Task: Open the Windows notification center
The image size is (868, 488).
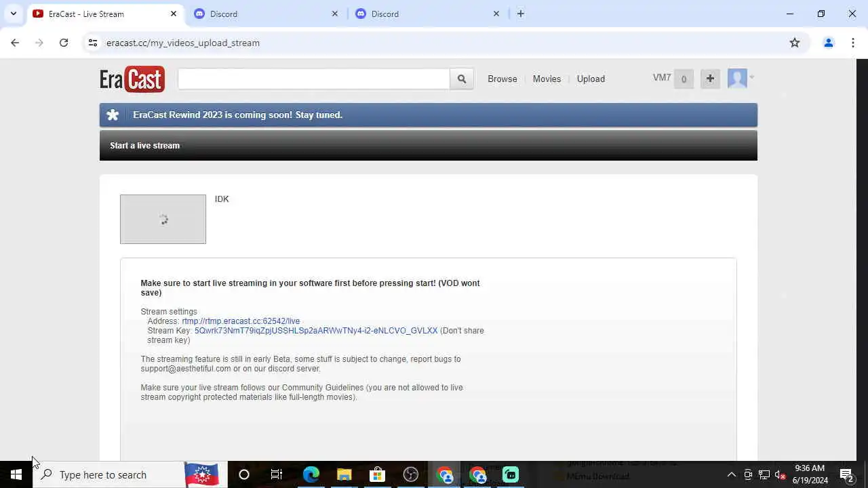Action: click(846, 474)
